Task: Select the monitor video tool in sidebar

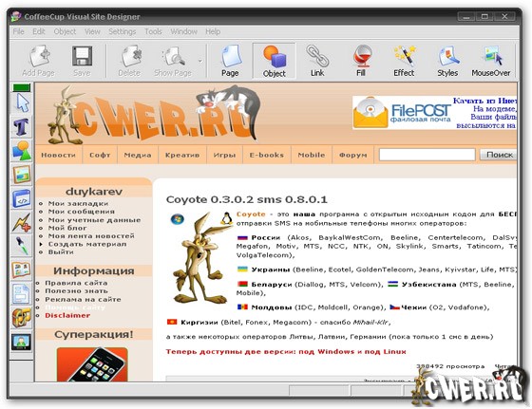Action: (22, 342)
